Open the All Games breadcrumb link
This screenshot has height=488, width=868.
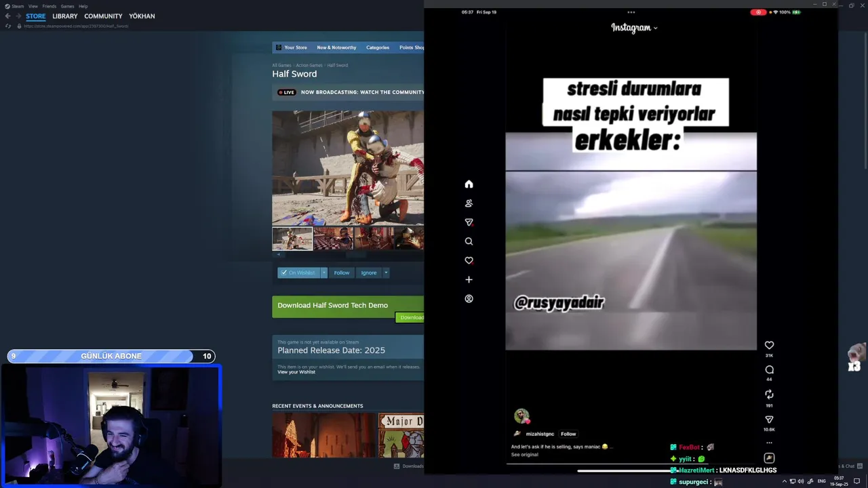click(x=281, y=65)
